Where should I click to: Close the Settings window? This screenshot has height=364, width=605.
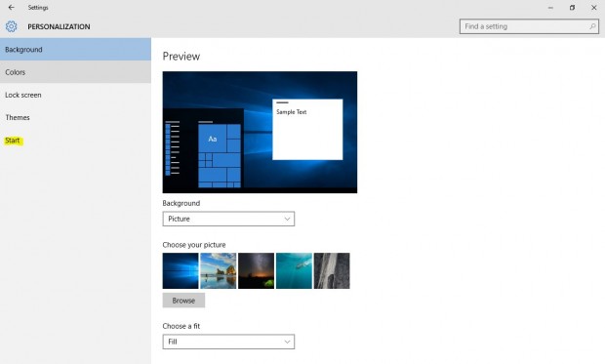pos(594,8)
